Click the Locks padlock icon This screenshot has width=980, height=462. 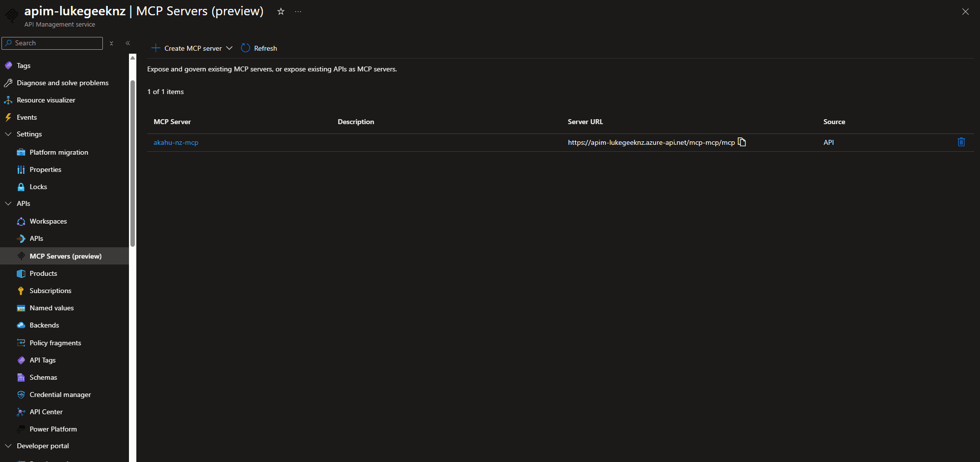click(x=21, y=187)
